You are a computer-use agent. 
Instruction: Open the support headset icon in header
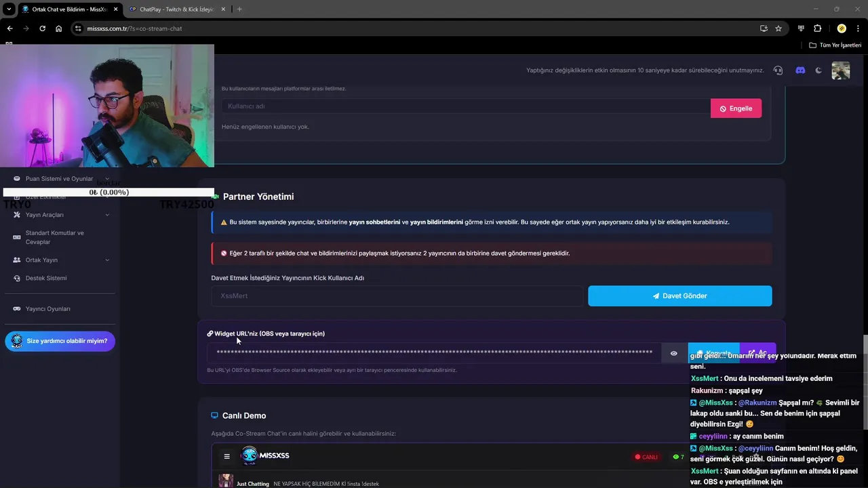click(778, 70)
